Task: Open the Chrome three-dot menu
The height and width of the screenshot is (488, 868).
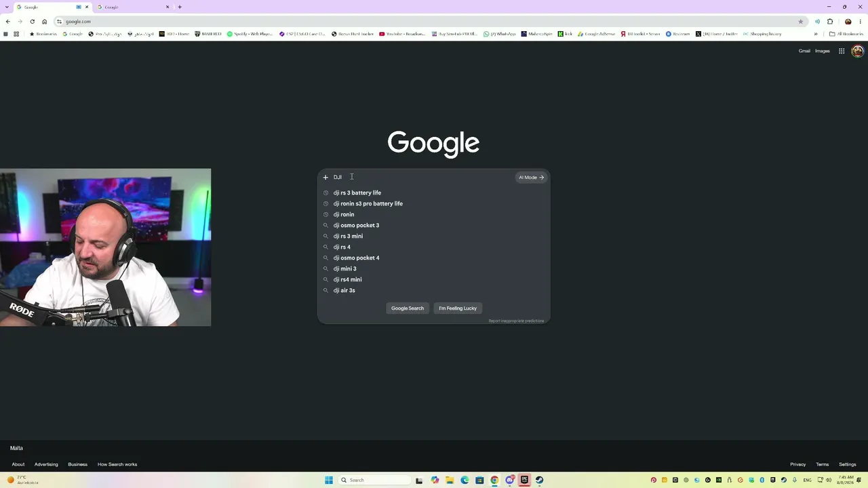Action: pos(861,22)
